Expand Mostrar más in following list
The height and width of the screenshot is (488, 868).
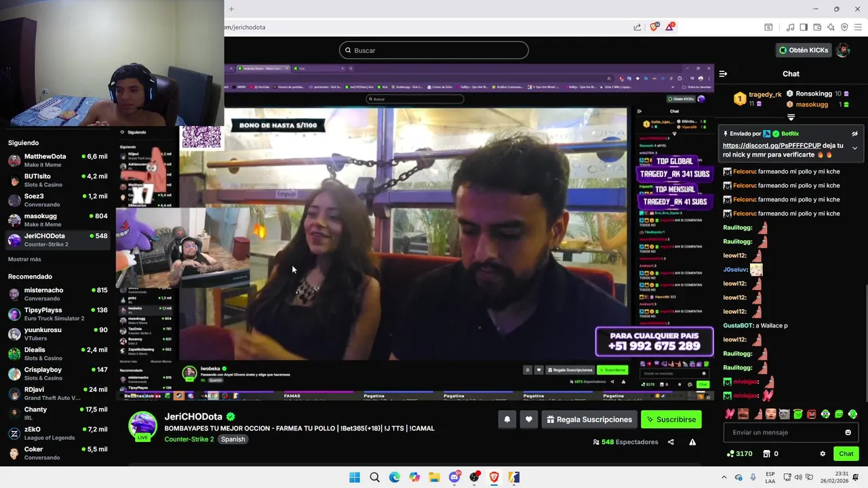[24, 260]
